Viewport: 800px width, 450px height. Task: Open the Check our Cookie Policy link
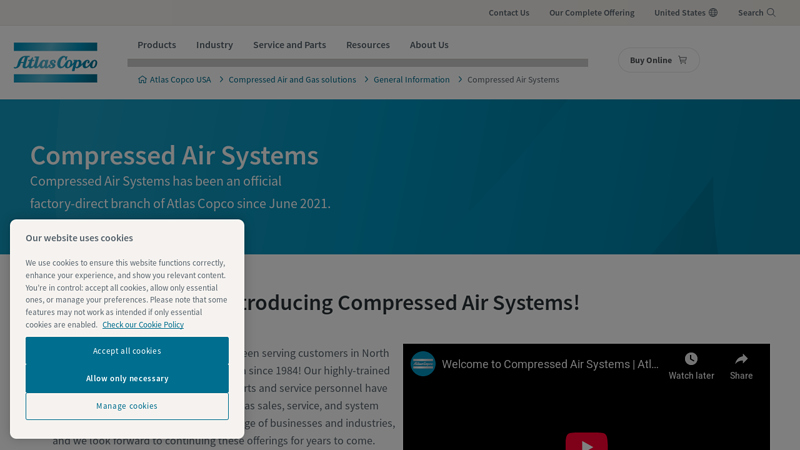pyautogui.click(x=143, y=324)
